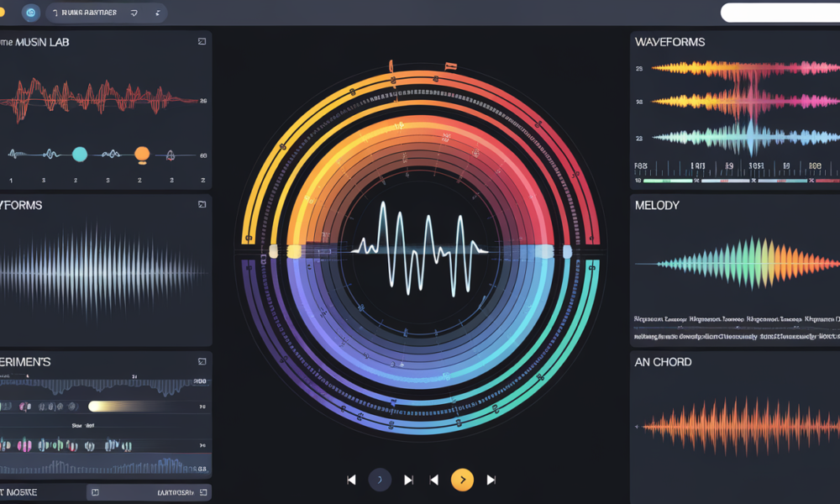Viewport: 840px width, 504px height.
Task: Click the top orange-pink waveform track
Action: [746, 69]
